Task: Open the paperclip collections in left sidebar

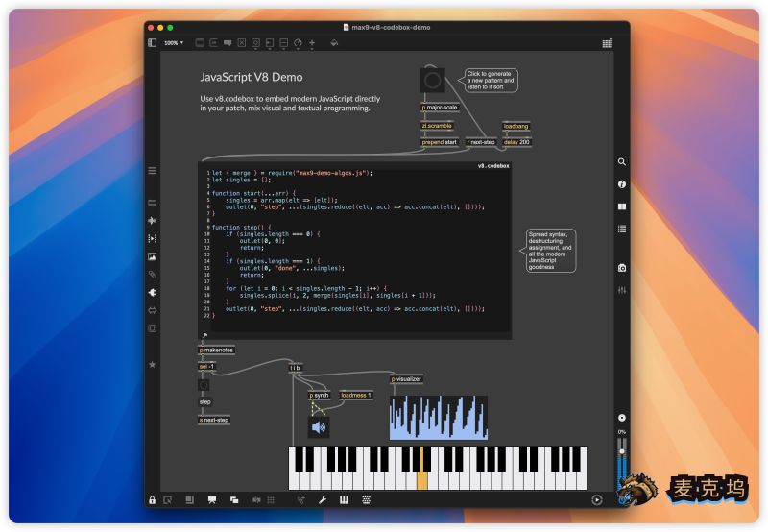Action: click(x=153, y=275)
